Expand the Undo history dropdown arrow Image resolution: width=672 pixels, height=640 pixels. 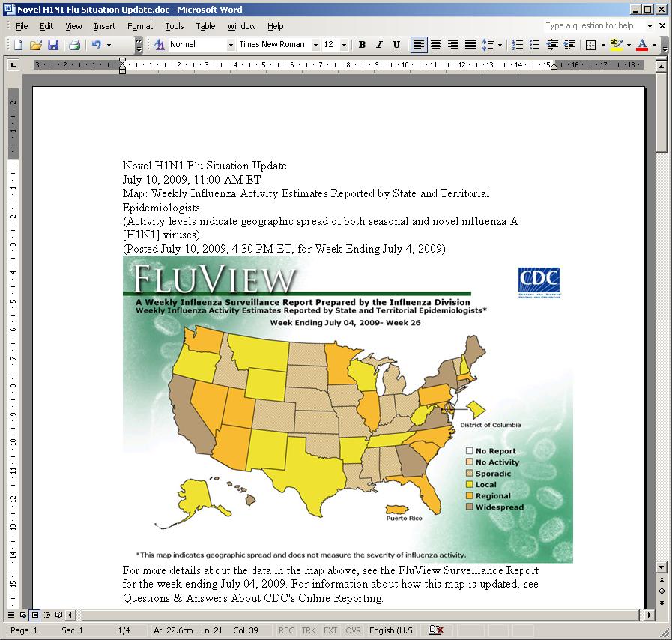[109, 44]
